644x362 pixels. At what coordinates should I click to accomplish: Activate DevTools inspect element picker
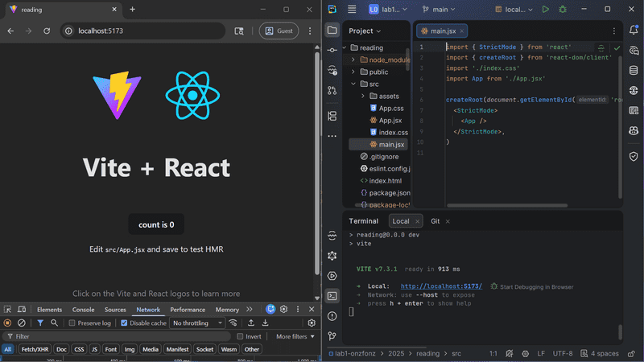coord(8,310)
